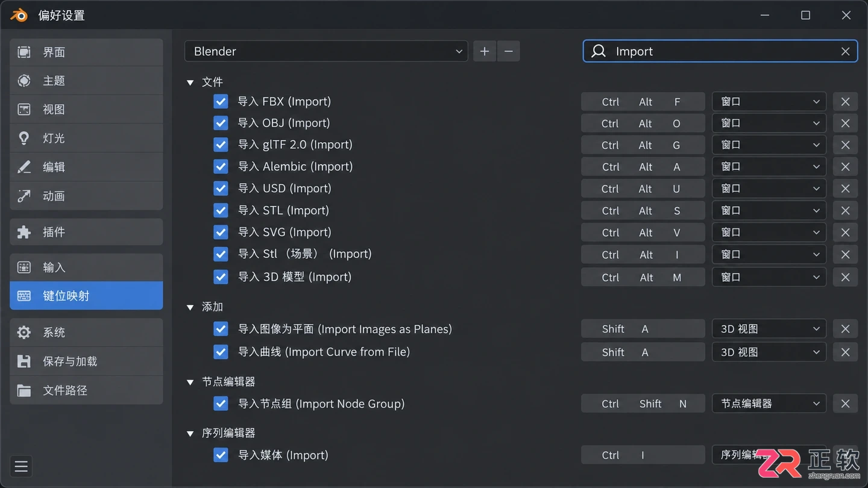Collapse the 文件 category
The image size is (868, 488).
[190, 82]
